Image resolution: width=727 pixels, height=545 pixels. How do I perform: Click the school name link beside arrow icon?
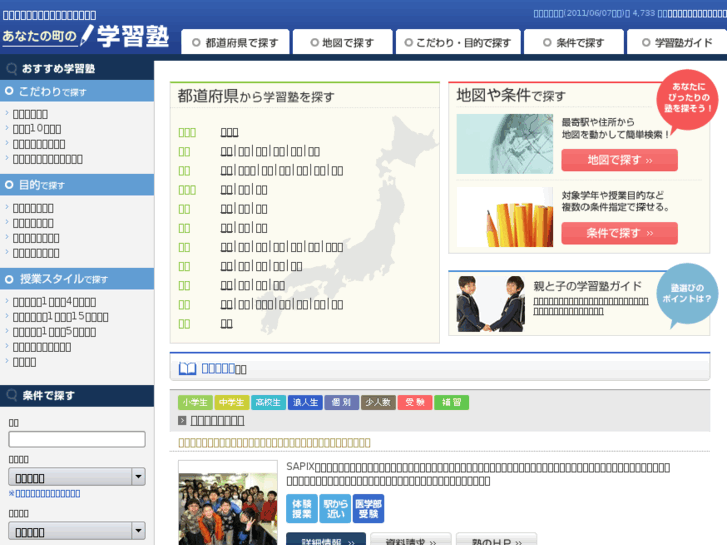[217, 421]
